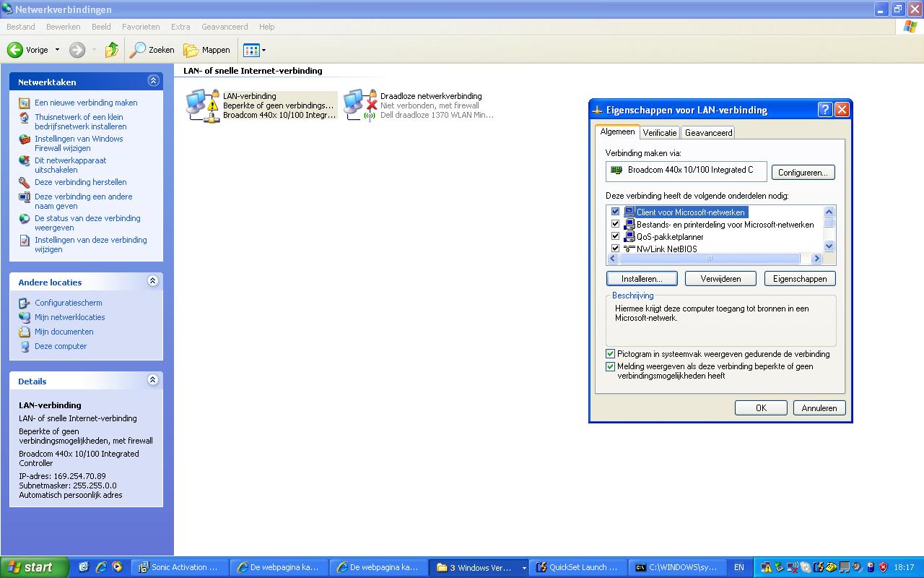Click the EN language indicator
The width and height of the screenshot is (924, 578).
coord(739,567)
